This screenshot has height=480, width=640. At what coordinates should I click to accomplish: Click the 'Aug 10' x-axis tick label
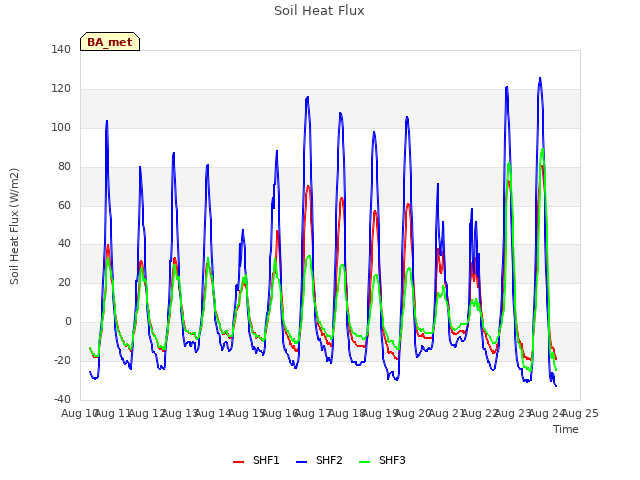80,413
